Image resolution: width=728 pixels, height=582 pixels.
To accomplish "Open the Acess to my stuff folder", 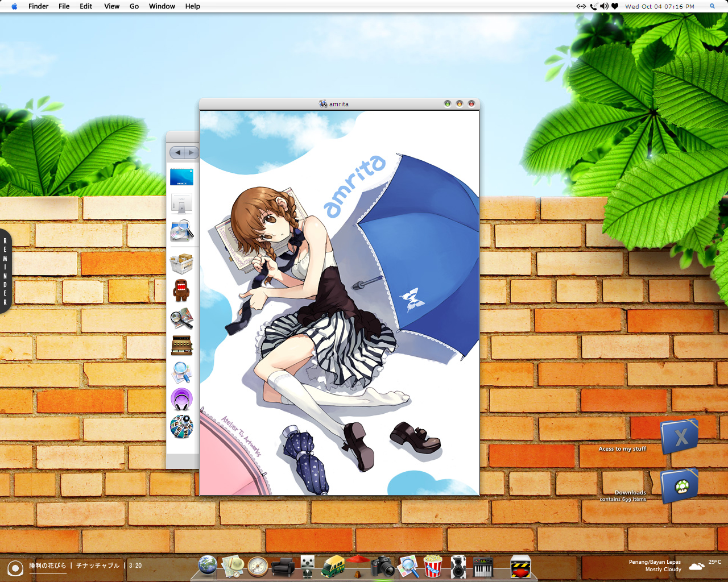I will tap(679, 436).
